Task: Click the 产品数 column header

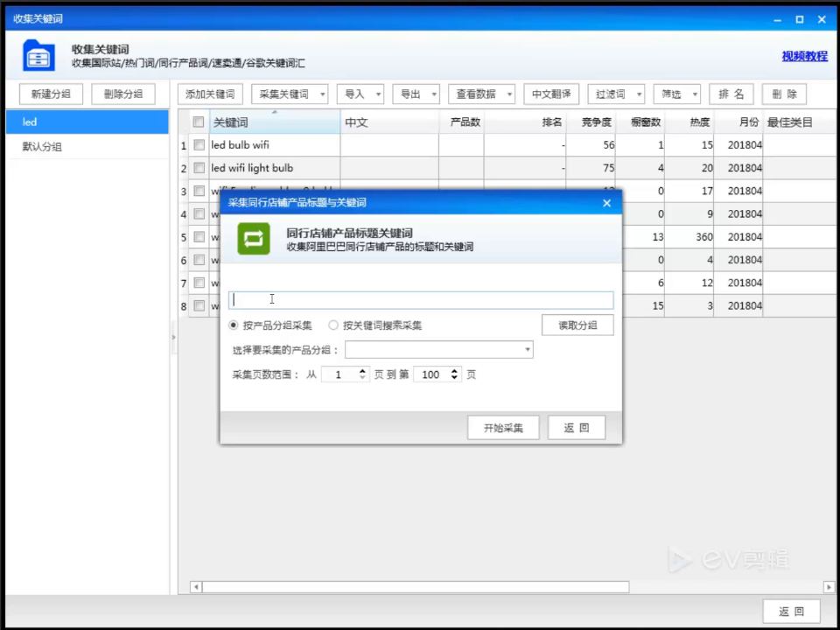Action: [461, 122]
